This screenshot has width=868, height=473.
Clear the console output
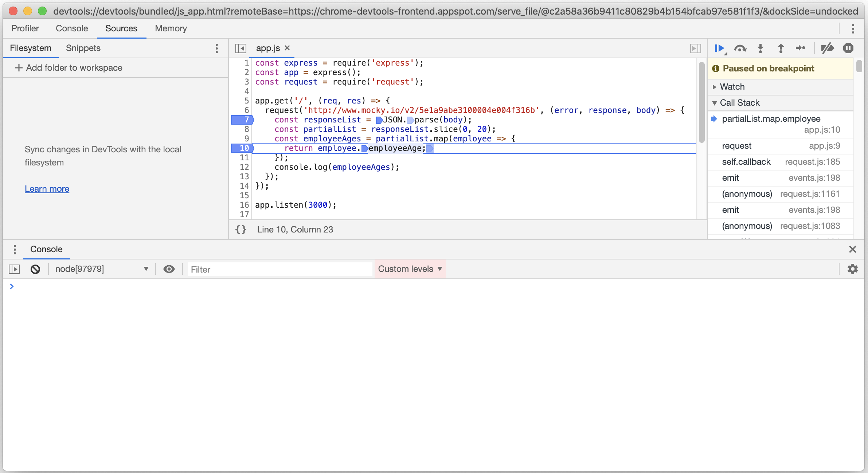(x=35, y=269)
